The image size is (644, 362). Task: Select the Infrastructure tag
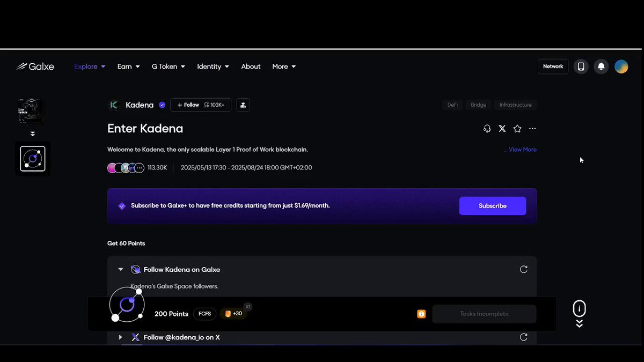[x=515, y=105]
